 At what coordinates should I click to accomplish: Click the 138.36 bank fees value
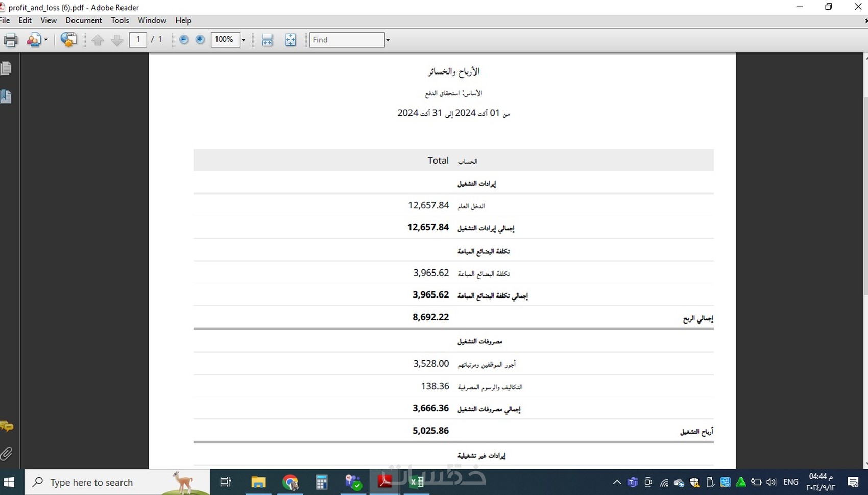435,386
